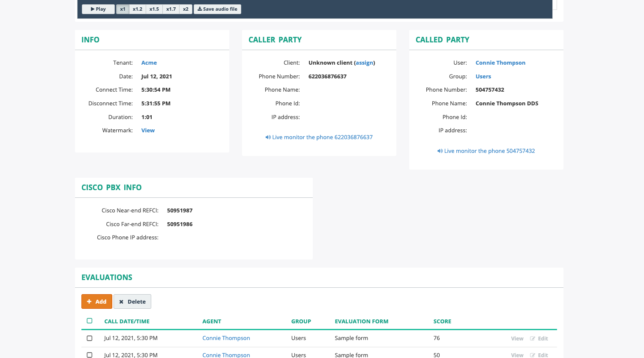This screenshot has height=358, width=644.
Task: Live monitor the phone 622036876637
Action: (319, 137)
